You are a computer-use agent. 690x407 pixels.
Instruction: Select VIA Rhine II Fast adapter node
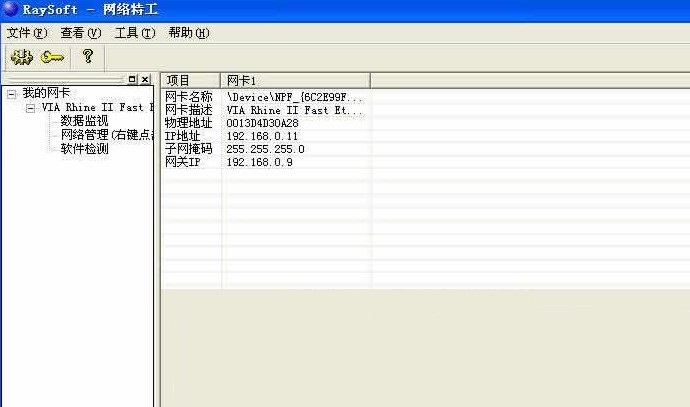97,107
